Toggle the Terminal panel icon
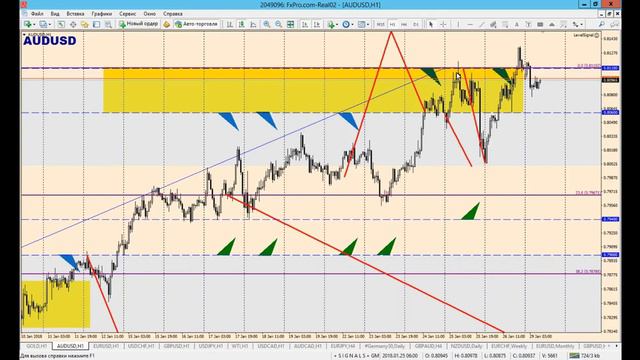The height and width of the screenshot is (360, 640). [96, 24]
